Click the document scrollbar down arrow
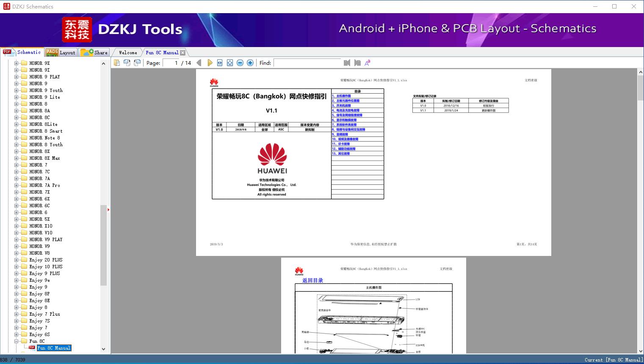644x364 pixels. 641,351
